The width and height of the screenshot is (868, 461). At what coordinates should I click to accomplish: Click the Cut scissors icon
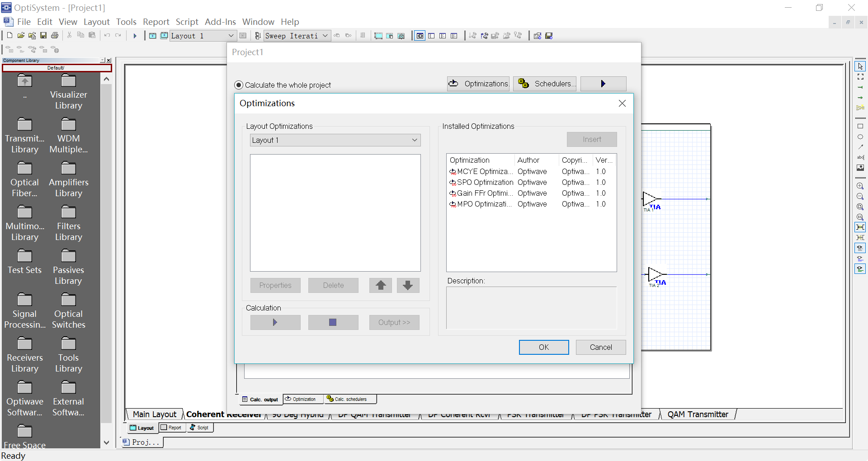tap(69, 35)
